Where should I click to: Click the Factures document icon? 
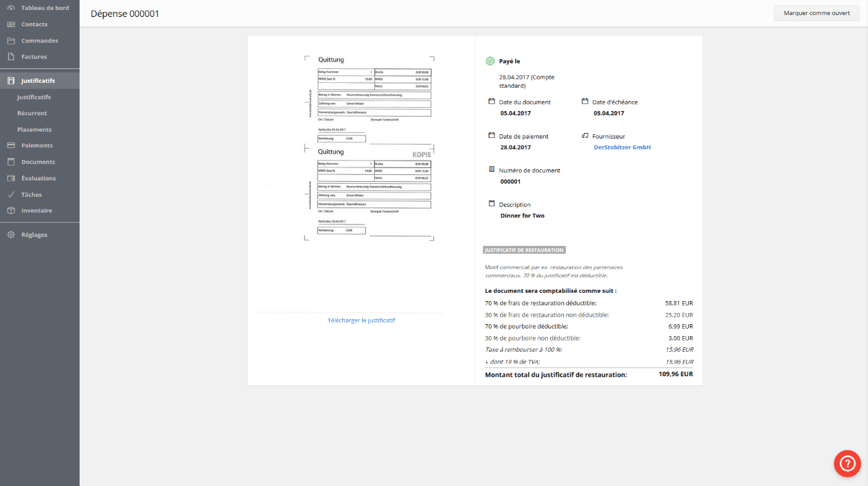[x=11, y=57]
